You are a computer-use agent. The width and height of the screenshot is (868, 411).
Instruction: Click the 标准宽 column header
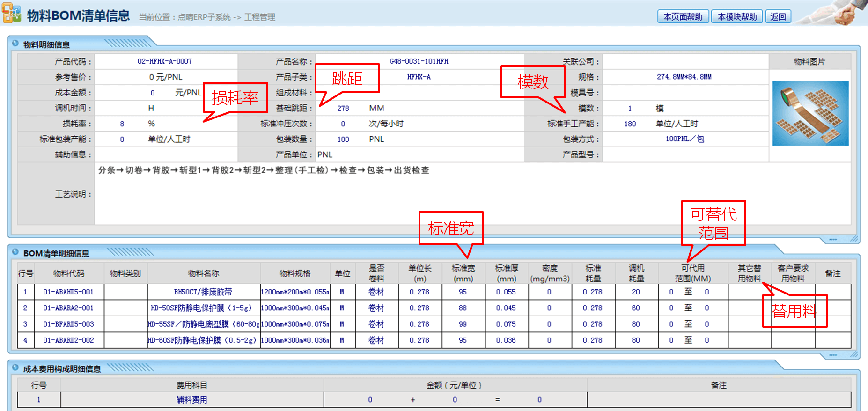click(463, 273)
